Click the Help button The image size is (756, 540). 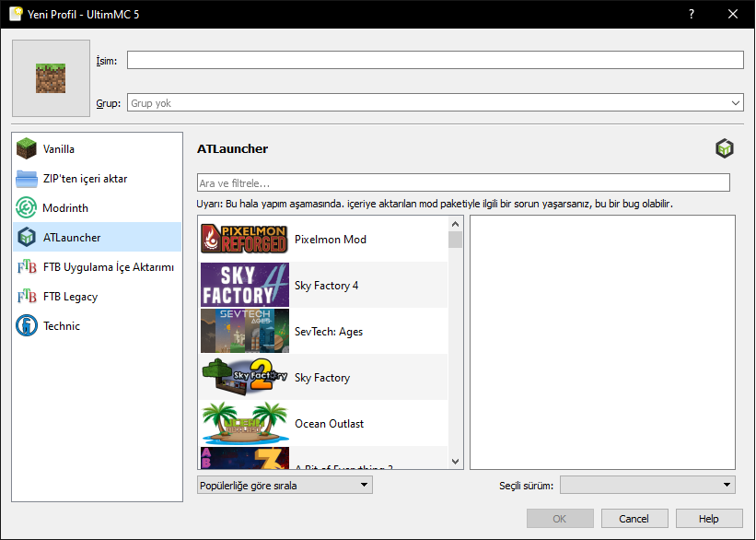[709, 518]
